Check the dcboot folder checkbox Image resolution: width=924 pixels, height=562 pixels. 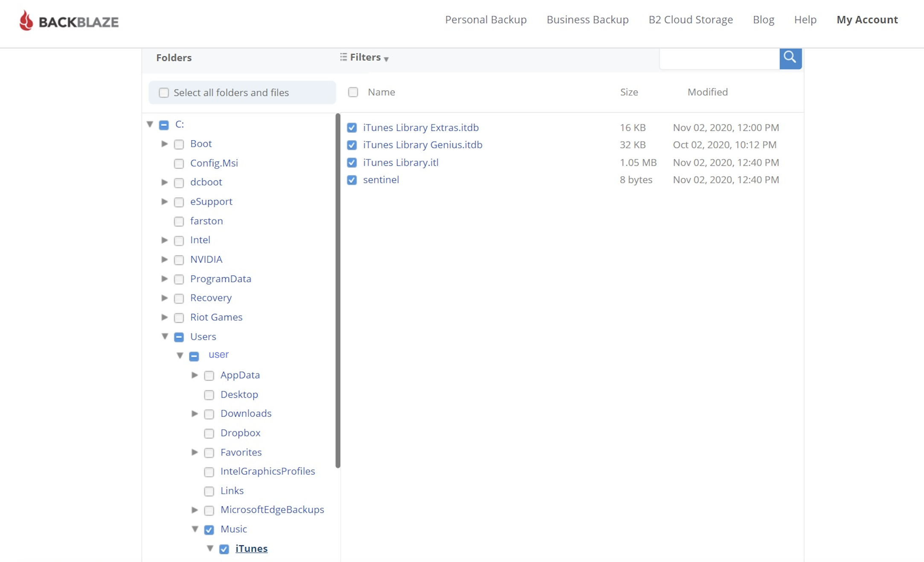click(x=179, y=183)
